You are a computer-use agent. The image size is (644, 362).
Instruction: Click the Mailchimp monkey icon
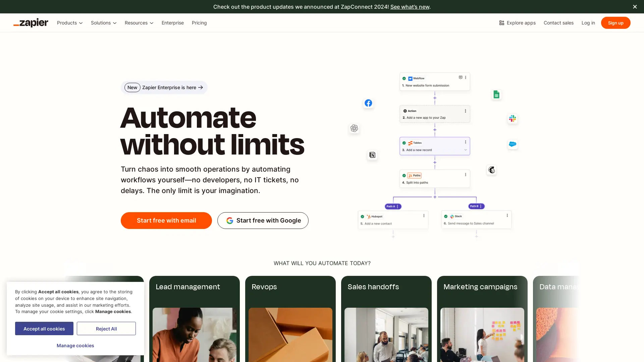click(x=491, y=170)
